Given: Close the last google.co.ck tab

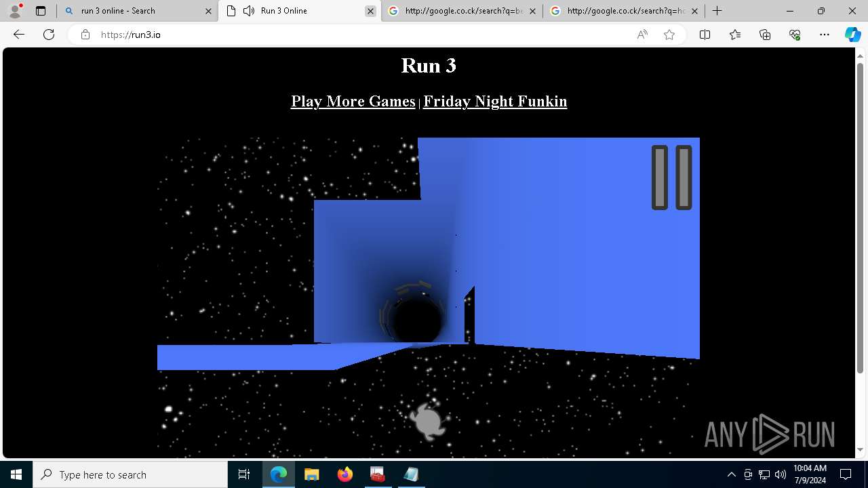Looking at the screenshot, I should 694,11.
